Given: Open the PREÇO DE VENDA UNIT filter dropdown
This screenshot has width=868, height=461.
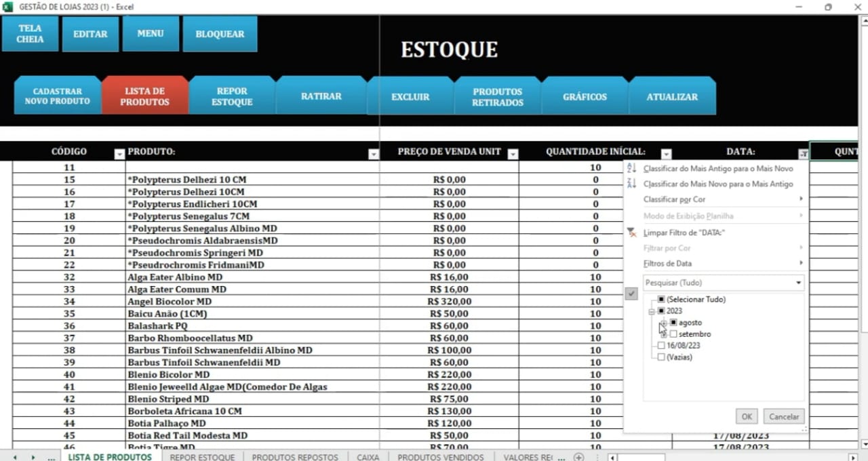Looking at the screenshot, I should pyautogui.click(x=513, y=155).
